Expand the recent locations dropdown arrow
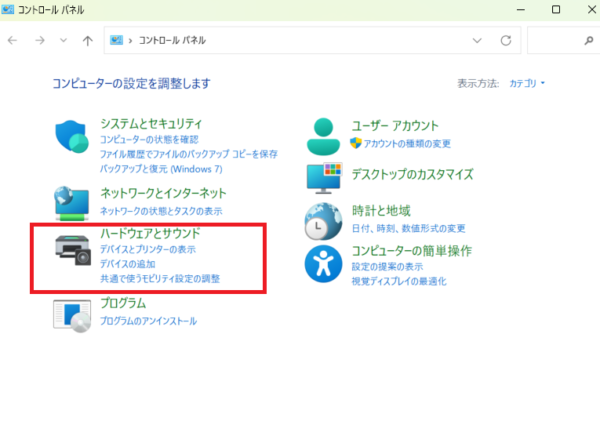The width and height of the screenshot is (600, 421). pyautogui.click(x=64, y=40)
